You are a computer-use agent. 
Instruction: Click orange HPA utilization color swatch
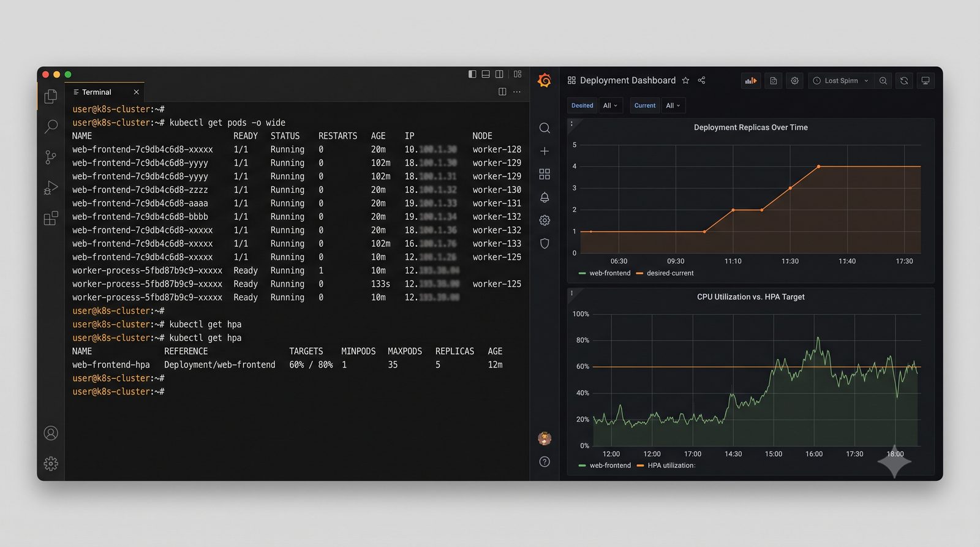(x=640, y=466)
